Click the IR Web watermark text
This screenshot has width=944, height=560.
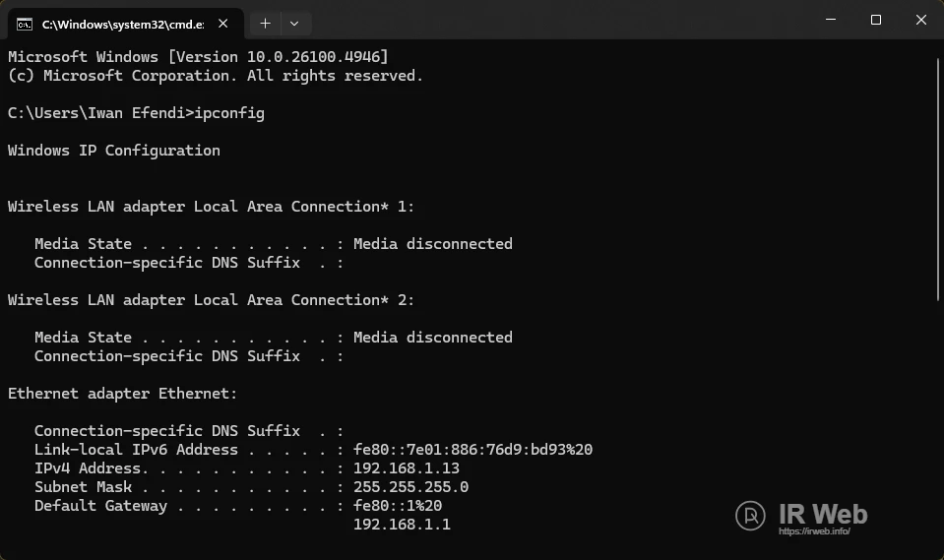823,513
